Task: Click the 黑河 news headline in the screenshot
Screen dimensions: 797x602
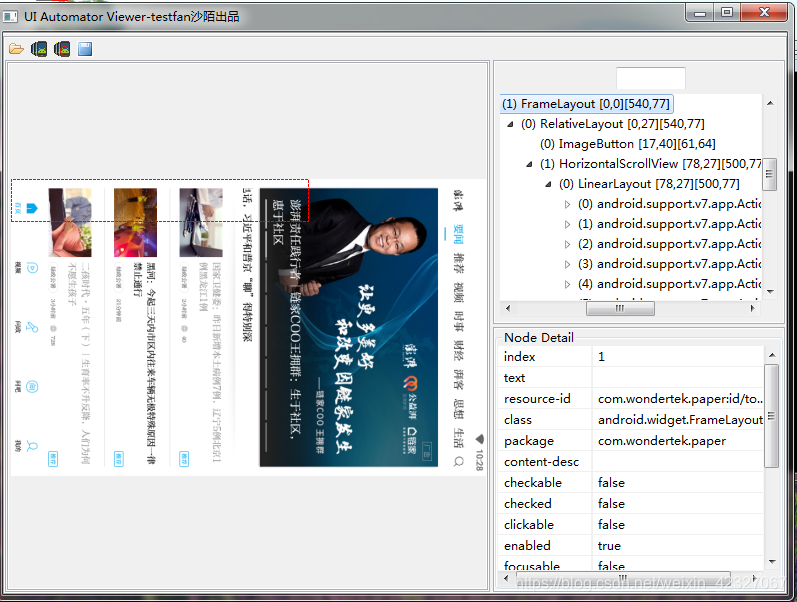Action: coord(145,364)
